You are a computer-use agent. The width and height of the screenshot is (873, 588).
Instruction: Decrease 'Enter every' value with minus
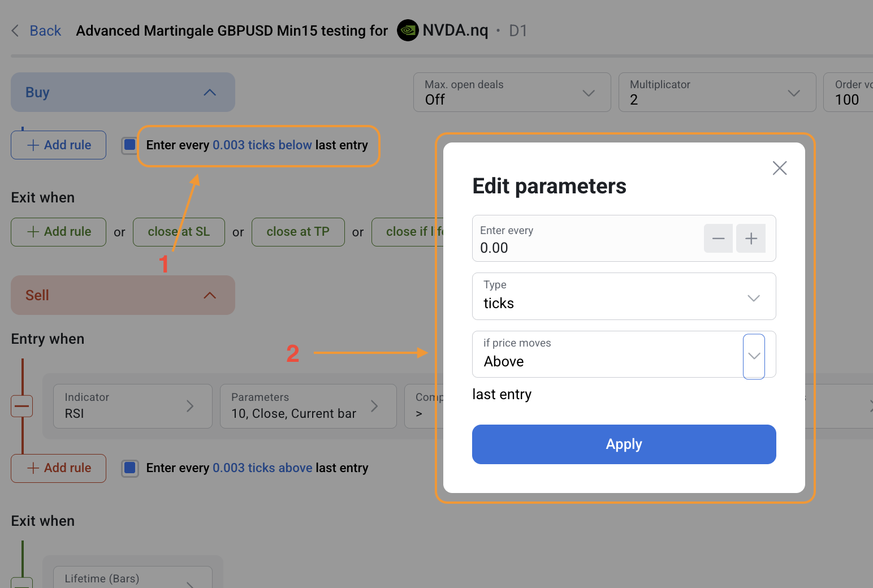[x=719, y=239]
